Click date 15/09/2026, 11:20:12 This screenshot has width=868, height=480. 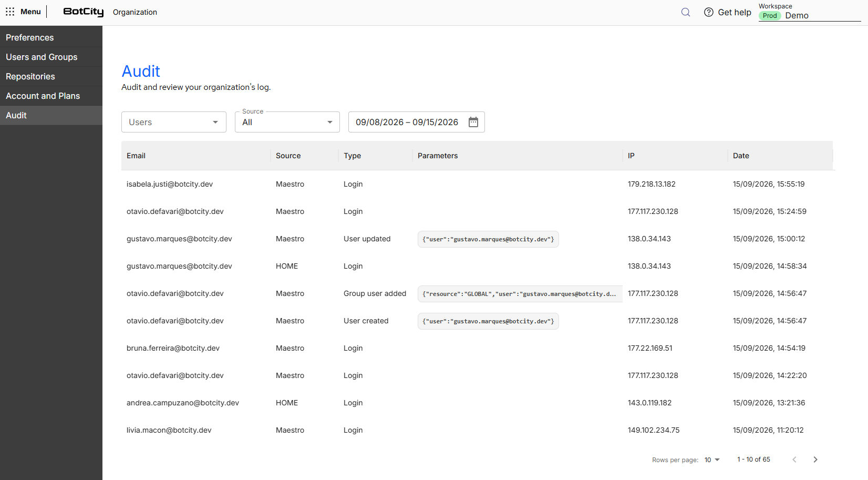(x=768, y=430)
